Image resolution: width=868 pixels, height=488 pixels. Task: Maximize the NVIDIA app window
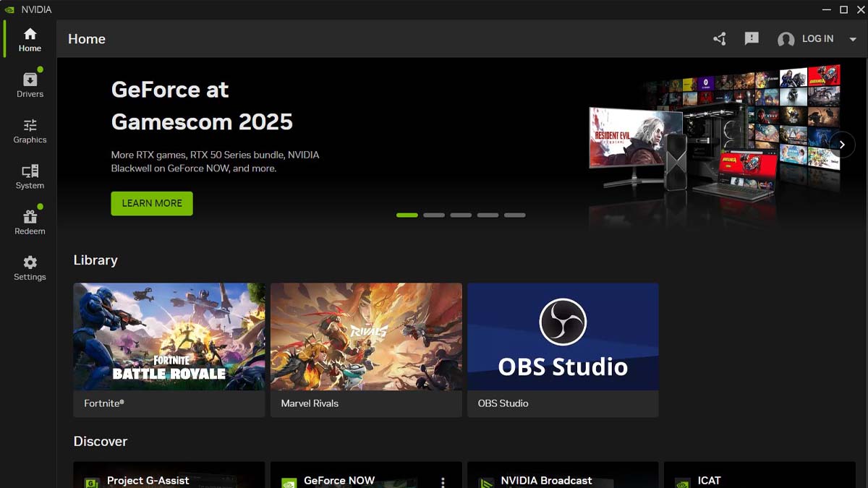point(843,9)
